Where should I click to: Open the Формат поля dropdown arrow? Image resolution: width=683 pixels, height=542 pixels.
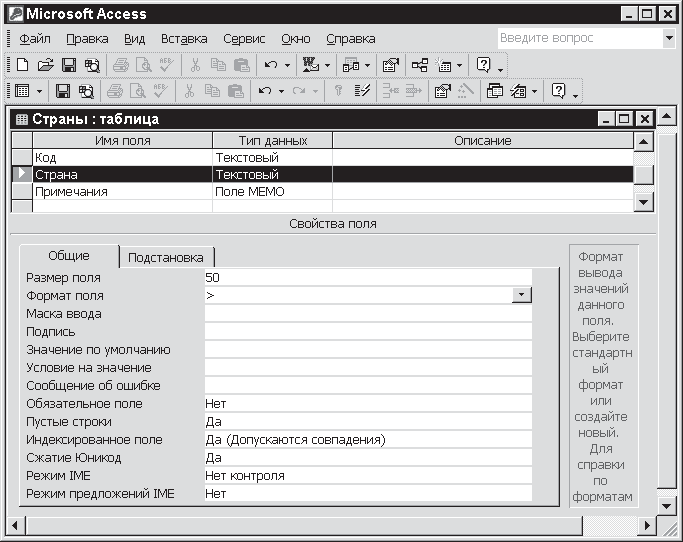pyautogui.click(x=522, y=295)
